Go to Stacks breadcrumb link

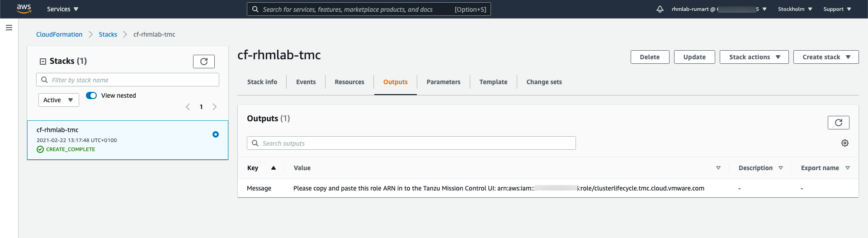click(108, 34)
